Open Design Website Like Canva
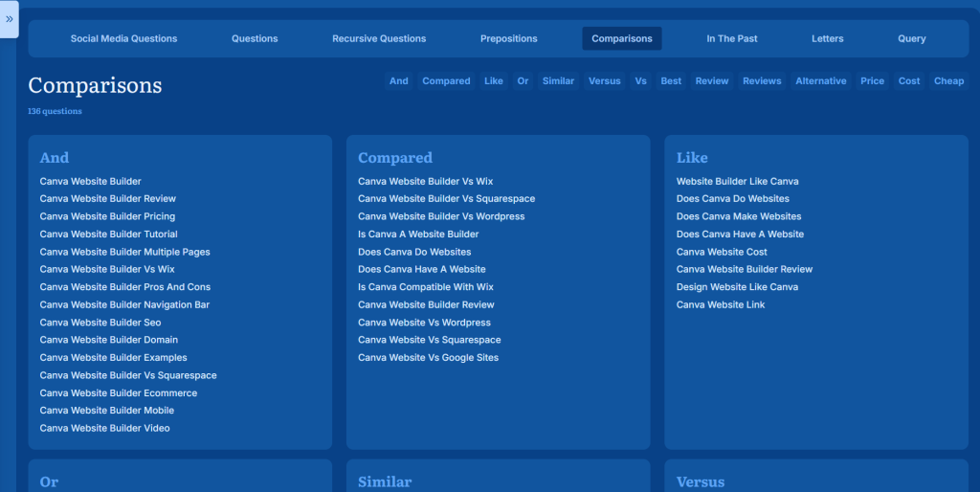This screenshot has height=492, width=980. pyautogui.click(x=737, y=287)
